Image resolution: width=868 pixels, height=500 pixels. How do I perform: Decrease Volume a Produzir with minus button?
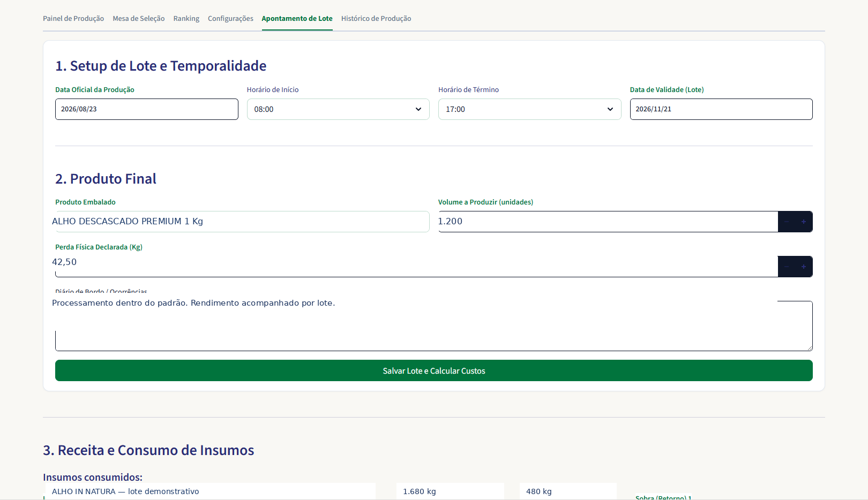787,222
